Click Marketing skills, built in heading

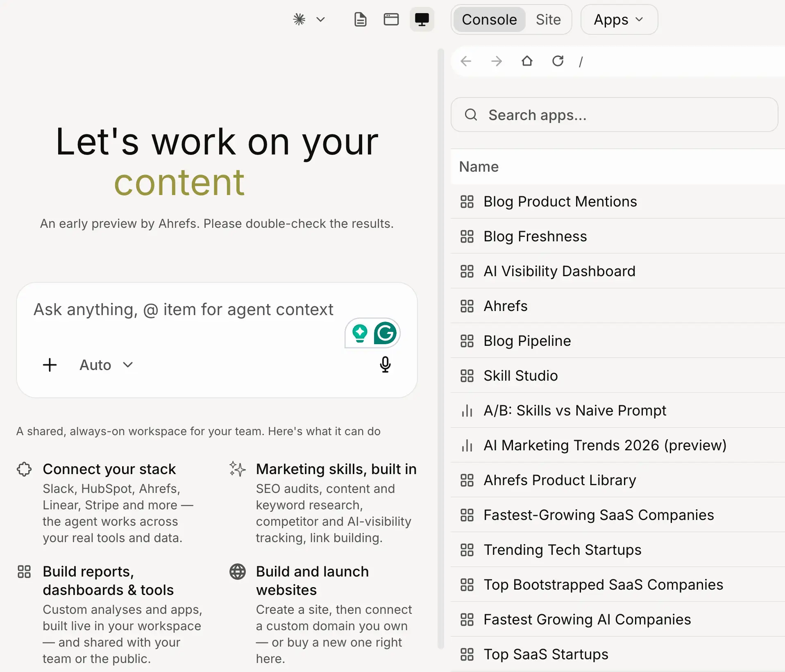click(336, 469)
